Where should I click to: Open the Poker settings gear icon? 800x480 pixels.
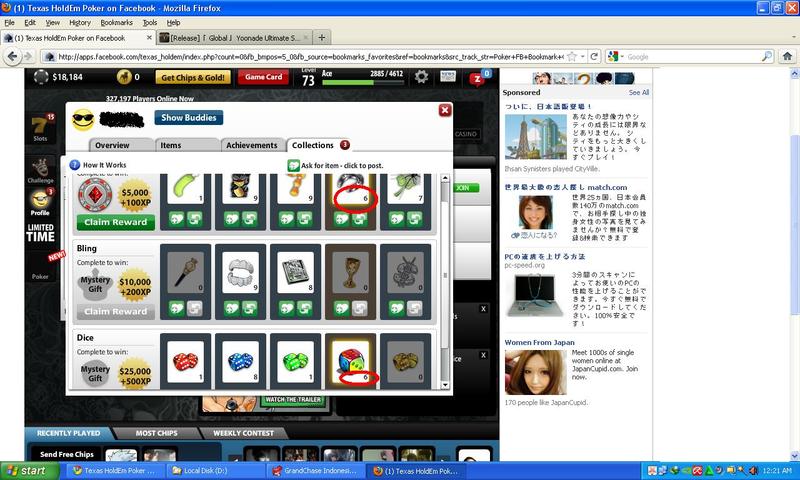(421, 77)
